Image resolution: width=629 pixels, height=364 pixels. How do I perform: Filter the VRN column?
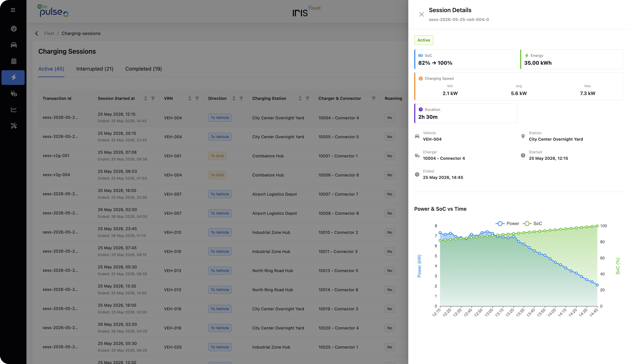click(197, 98)
